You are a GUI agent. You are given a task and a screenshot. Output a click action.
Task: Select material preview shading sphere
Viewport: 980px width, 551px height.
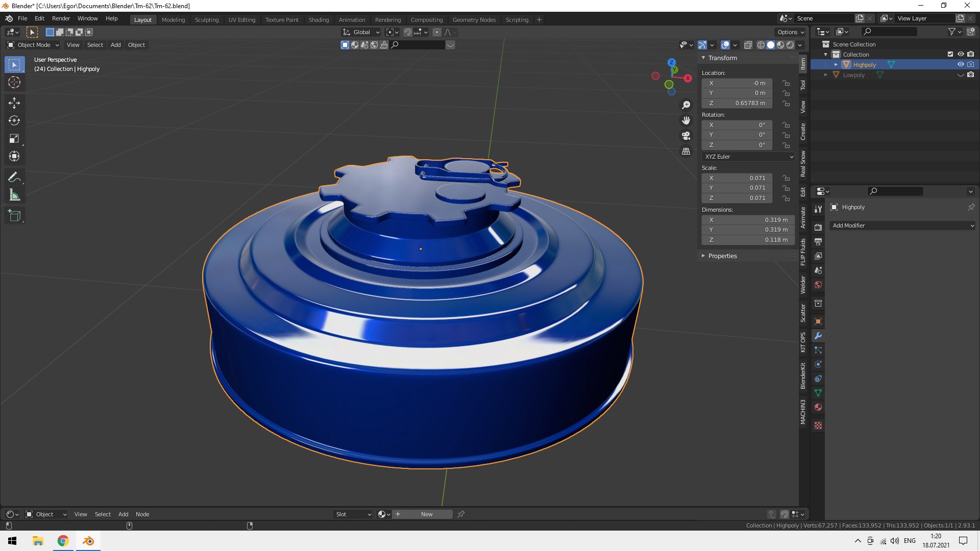click(780, 45)
